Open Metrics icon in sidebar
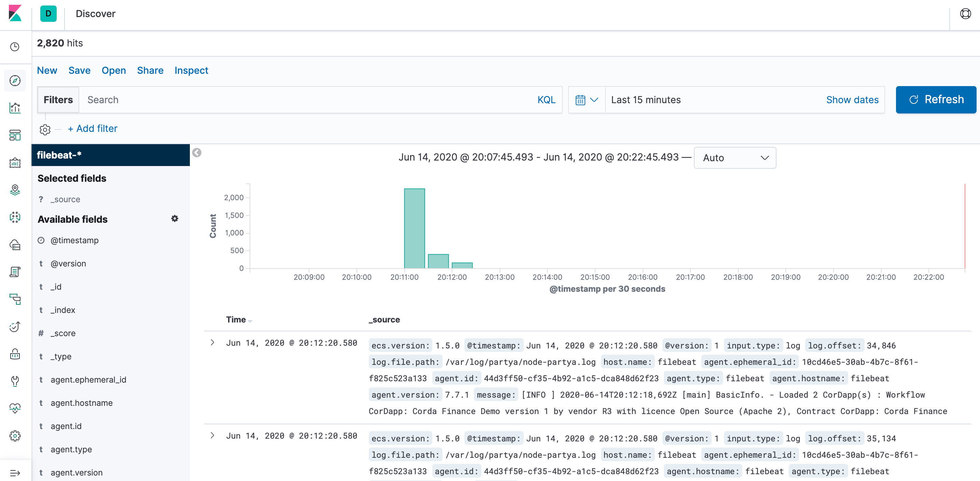Screen dimensions: 980x481 click(x=15, y=245)
